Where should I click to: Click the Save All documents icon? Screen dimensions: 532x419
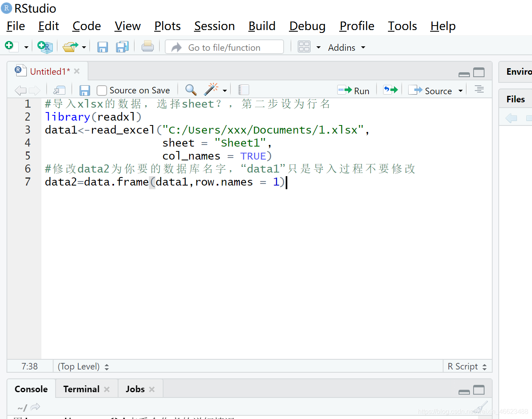122,47
